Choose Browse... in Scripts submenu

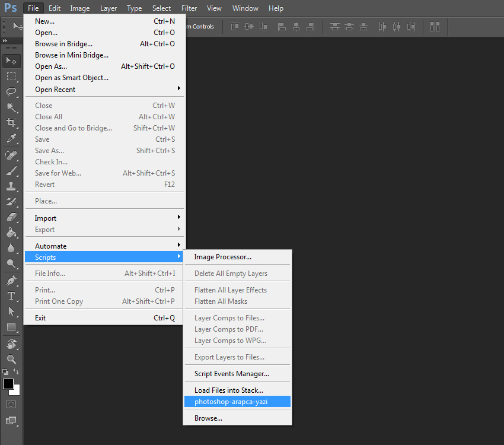click(237, 418)
